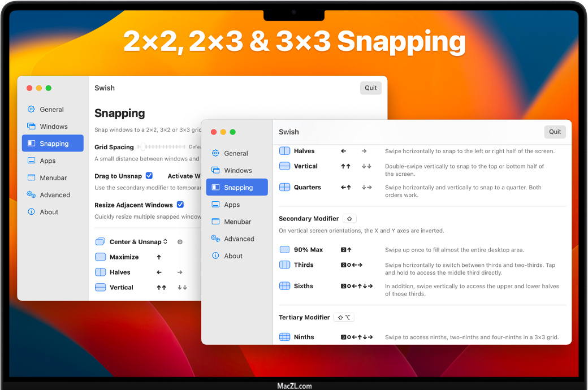Select Menubar in front window sidebar

(x=237, y=222)
